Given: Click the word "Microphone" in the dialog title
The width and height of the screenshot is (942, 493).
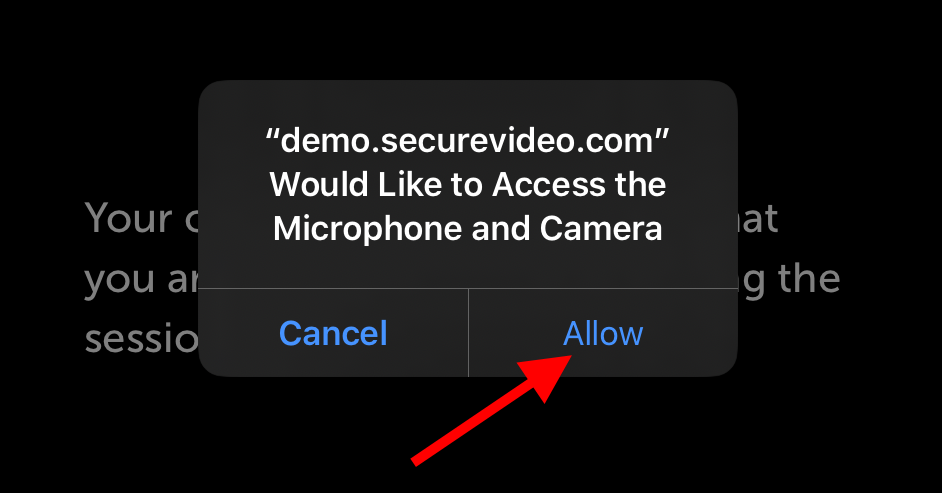Looking at the screenshot, I should click(368, 230).
